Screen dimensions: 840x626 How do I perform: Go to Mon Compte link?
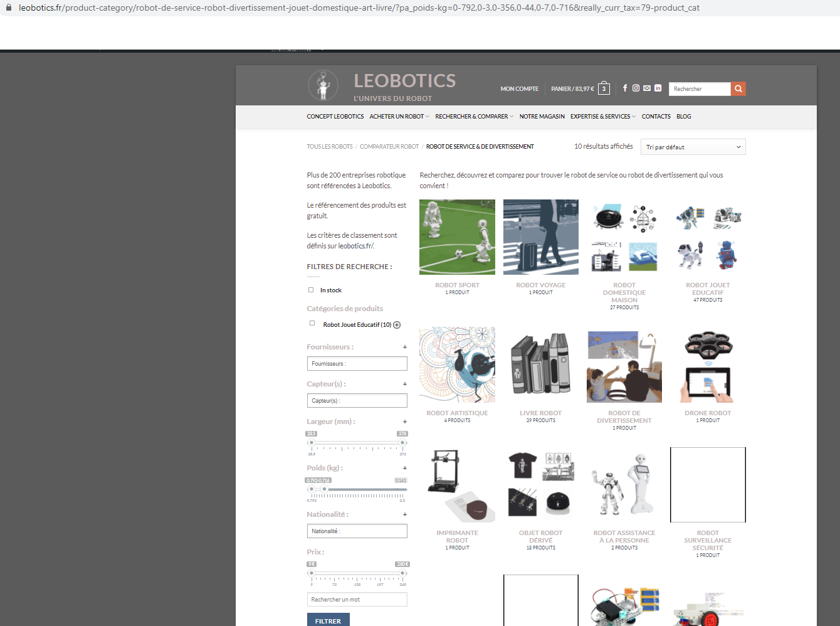coord(519,89)
